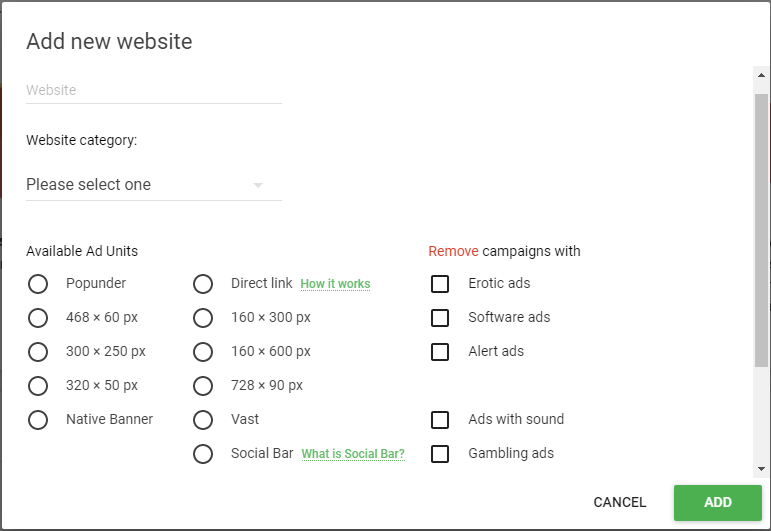This screenshot has height=531, width=771.
Task: Focus the Website input field
Action: click(154, 90)
